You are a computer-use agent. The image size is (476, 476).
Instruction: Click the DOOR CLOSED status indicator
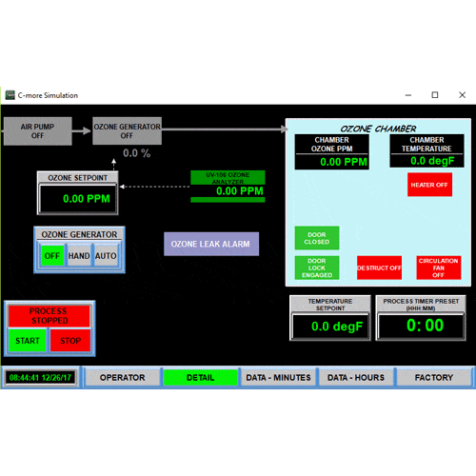coord(317,238)
